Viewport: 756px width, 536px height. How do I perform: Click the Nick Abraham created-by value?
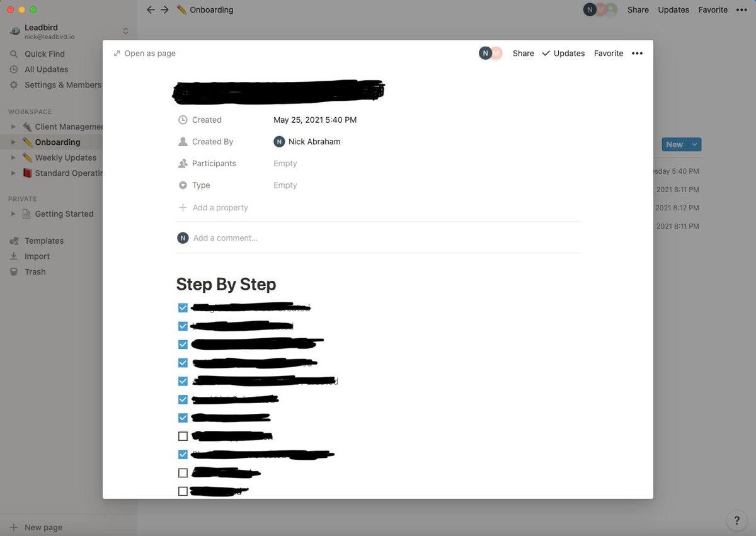click(x=307, y=142)
